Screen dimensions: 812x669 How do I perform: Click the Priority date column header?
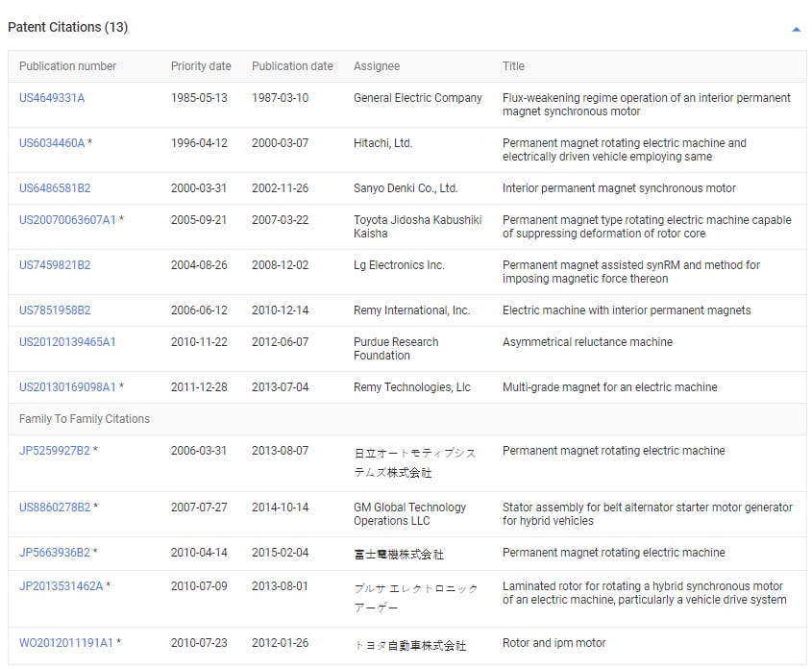201,66
